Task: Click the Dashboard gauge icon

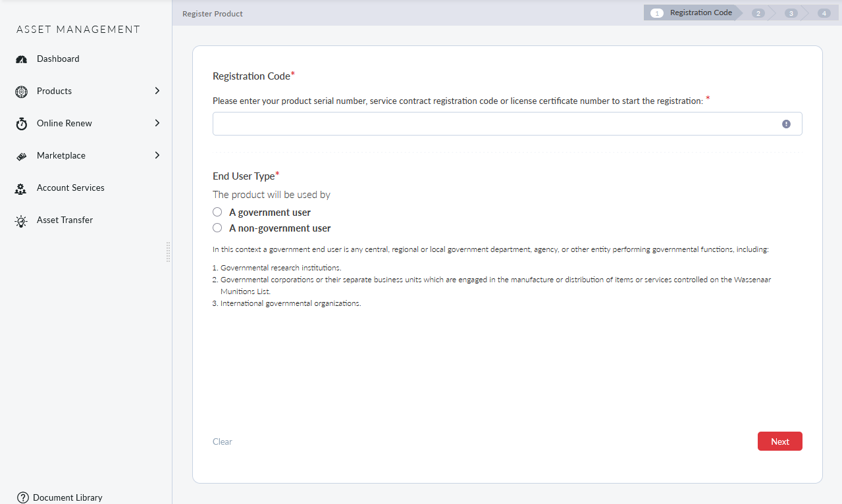Action: click(x=21, y=59)
